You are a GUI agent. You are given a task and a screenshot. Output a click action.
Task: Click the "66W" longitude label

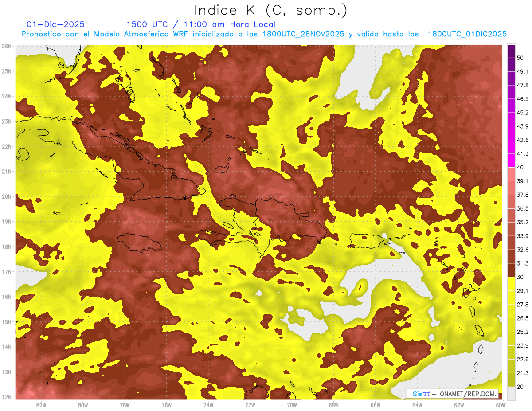(376, 405)
